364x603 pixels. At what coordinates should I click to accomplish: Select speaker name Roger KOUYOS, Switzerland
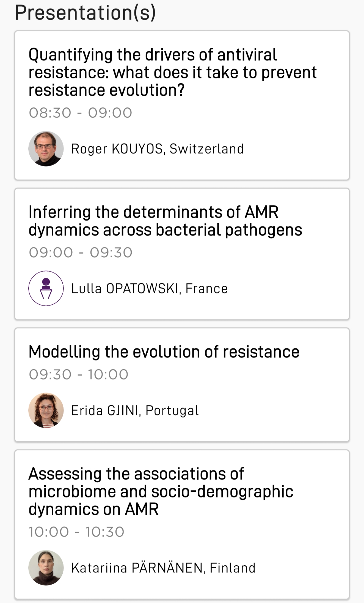(x=157, y=149)
